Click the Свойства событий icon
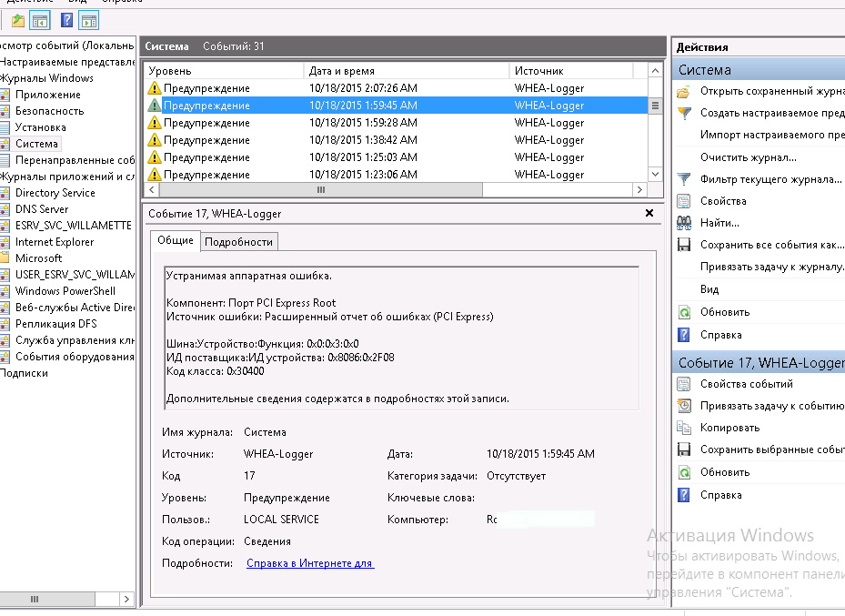The width and height of the screenshot is (845, 616). [684, 384]
